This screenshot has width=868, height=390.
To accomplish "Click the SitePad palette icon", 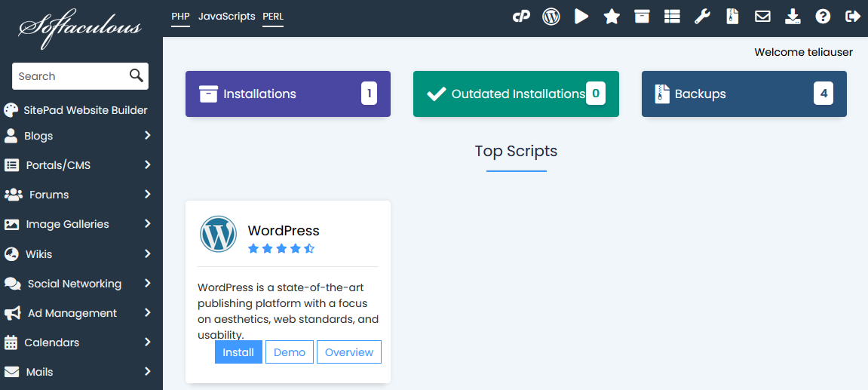I will [x=11, y=110].
